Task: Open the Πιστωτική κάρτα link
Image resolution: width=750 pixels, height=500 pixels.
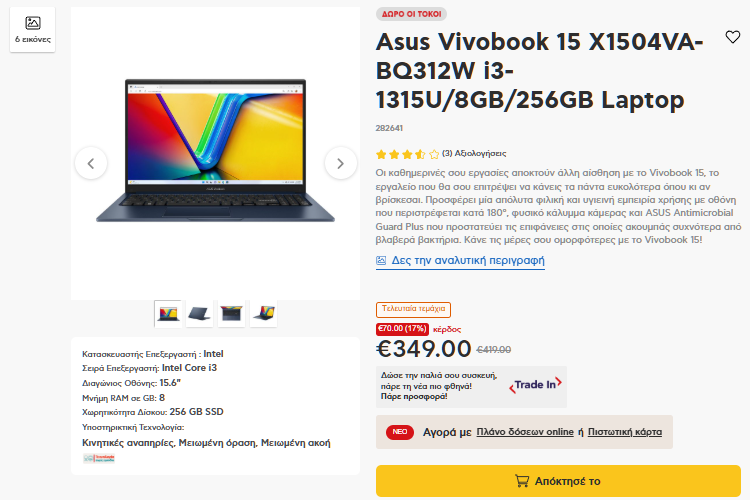Action: (625, 432)
